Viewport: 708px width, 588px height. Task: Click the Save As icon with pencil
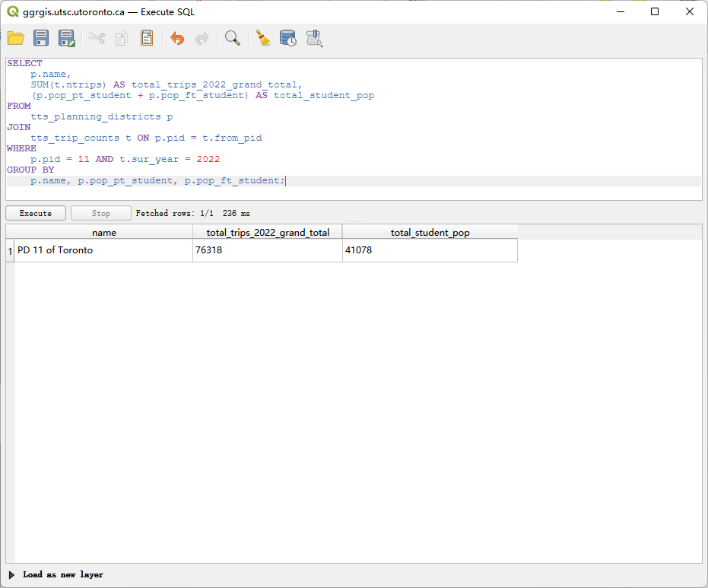click(67, 38)
